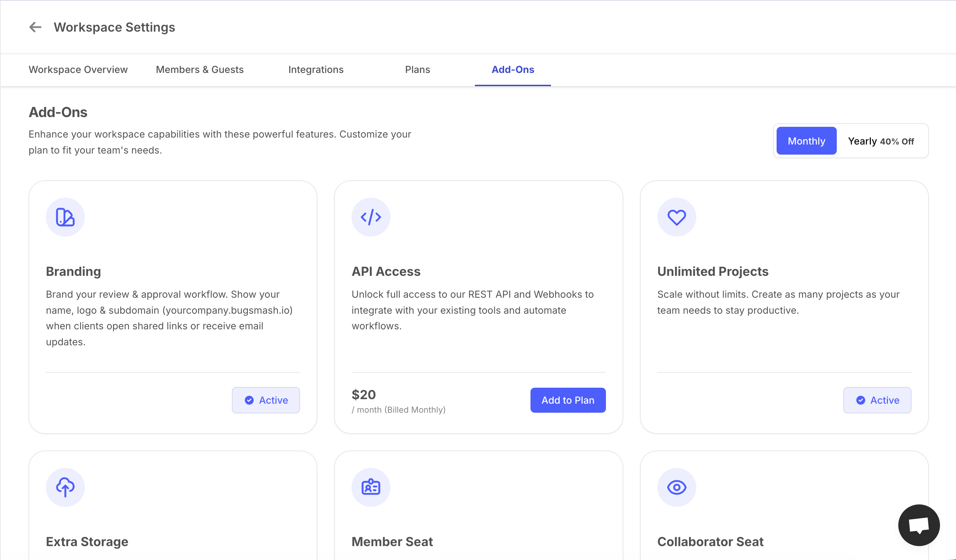Open the Workspace Overview tab
The width and height of the screenshot is (956, 560).
[x=78, y=70]
